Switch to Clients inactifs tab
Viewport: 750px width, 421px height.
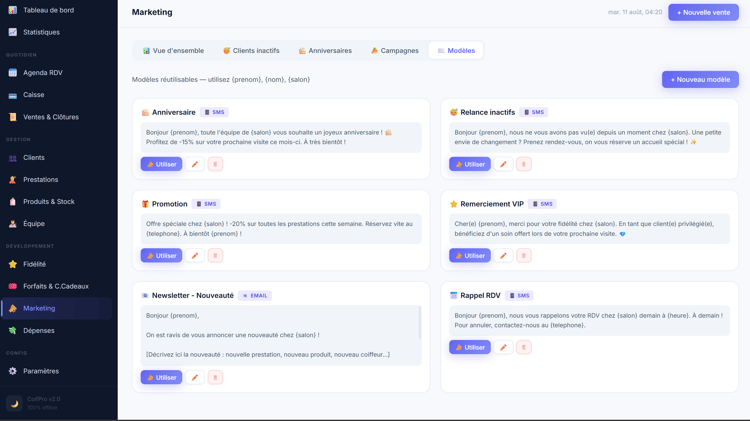(251, 51)
